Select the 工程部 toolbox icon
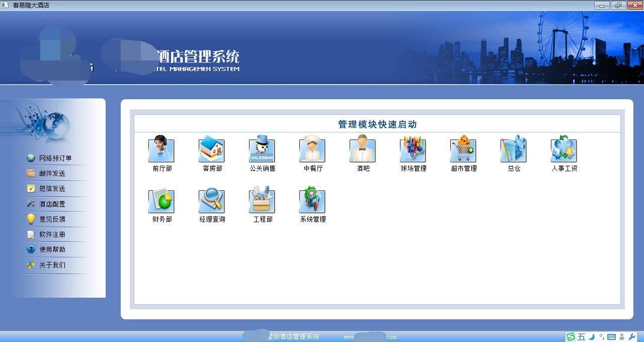Viewport: 644px width, 342px height. tap(262, 201)
